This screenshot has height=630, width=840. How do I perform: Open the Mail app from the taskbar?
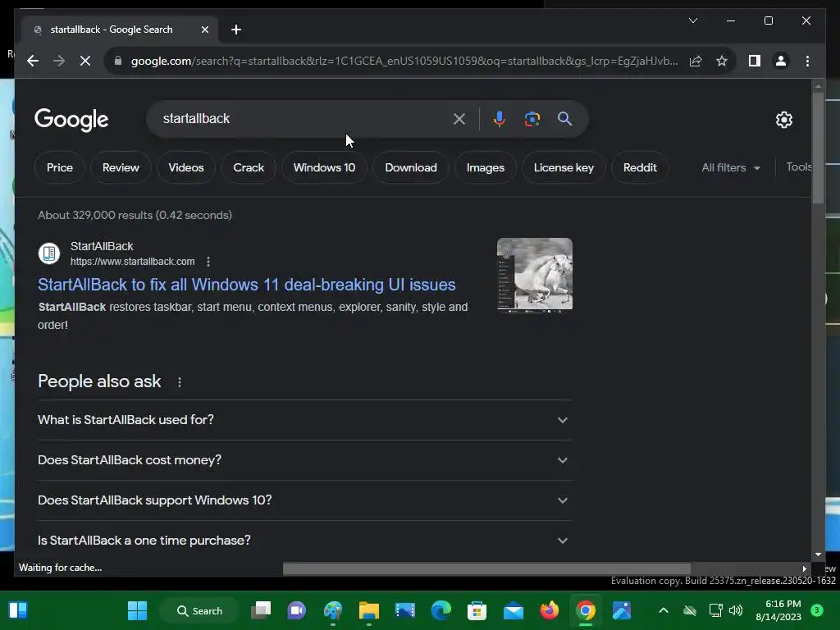tap(514, 610)
